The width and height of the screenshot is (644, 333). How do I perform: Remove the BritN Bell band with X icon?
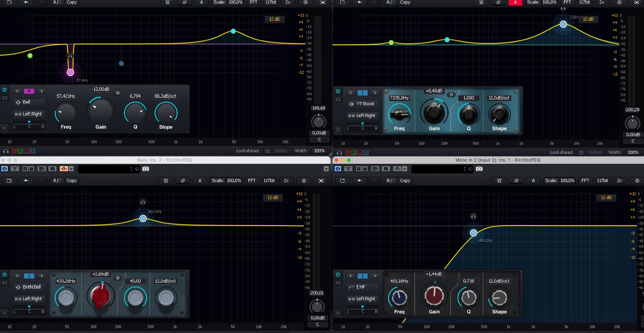tap(4, 313)
